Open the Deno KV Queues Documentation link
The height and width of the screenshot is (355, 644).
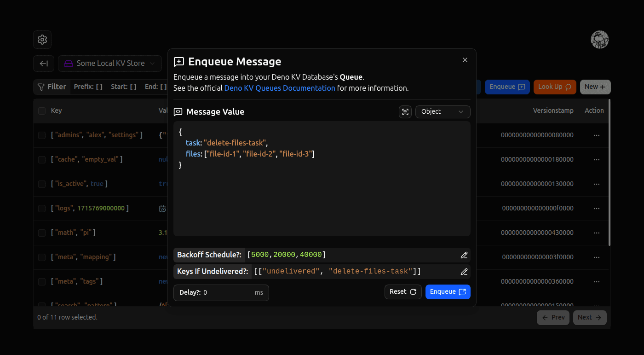click(279, 88)
